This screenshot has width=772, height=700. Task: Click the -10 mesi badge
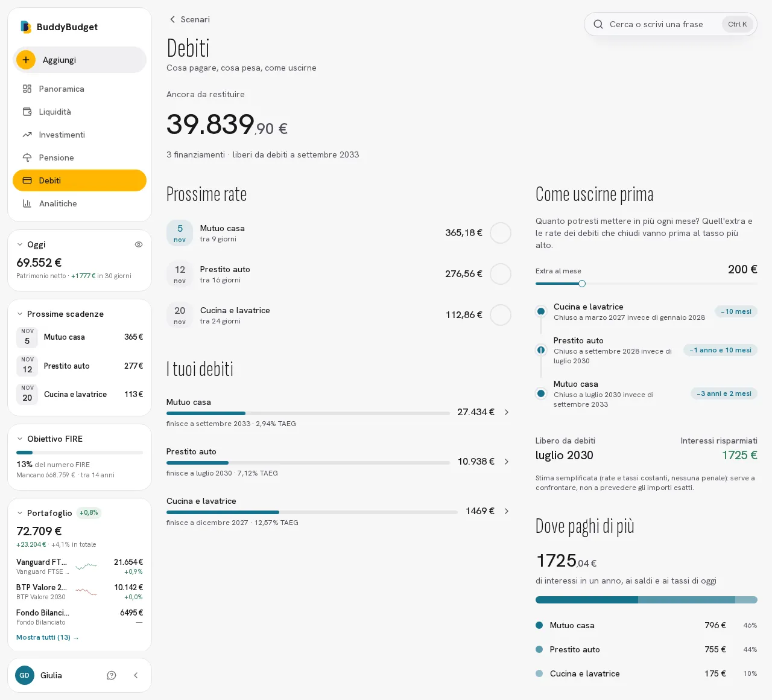point(736,311)
